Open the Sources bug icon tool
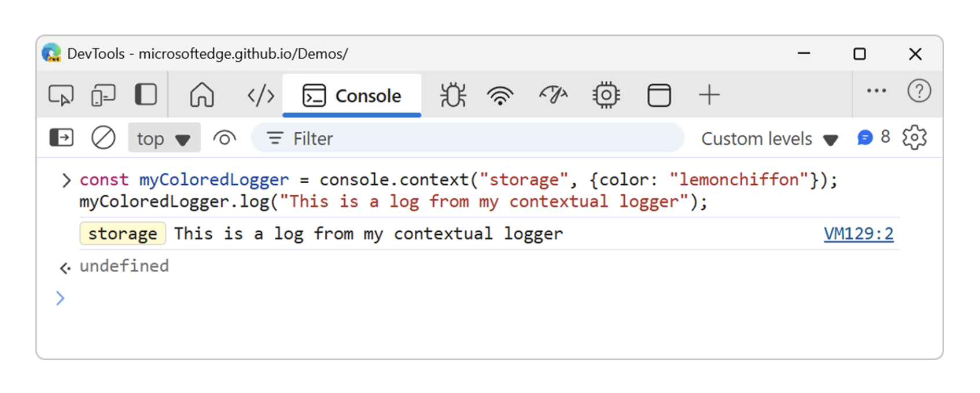Viewport: 980px width, 393px height. 452,95
